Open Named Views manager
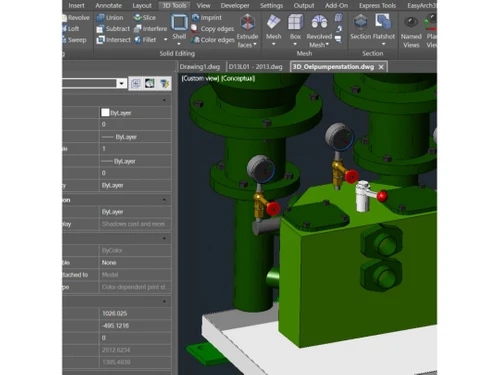The height and width of the screenshot is (375, 500). click(x=411, y=23)
